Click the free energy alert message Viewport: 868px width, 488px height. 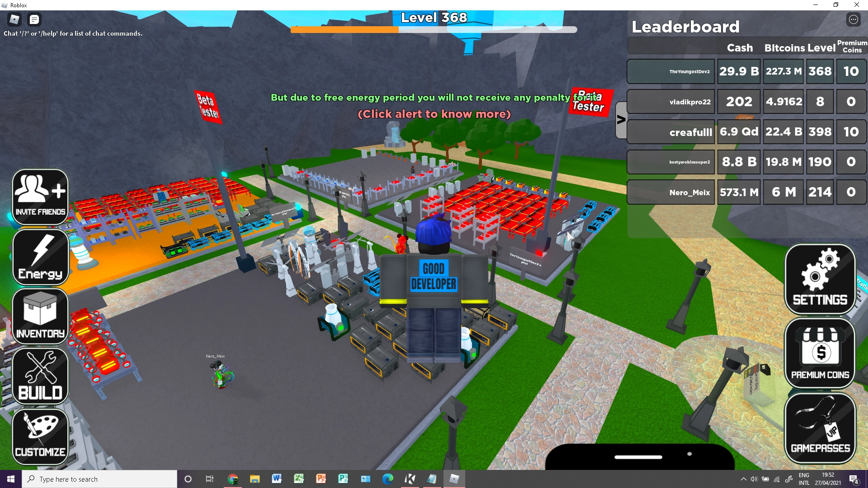click(x=434, y=105)
